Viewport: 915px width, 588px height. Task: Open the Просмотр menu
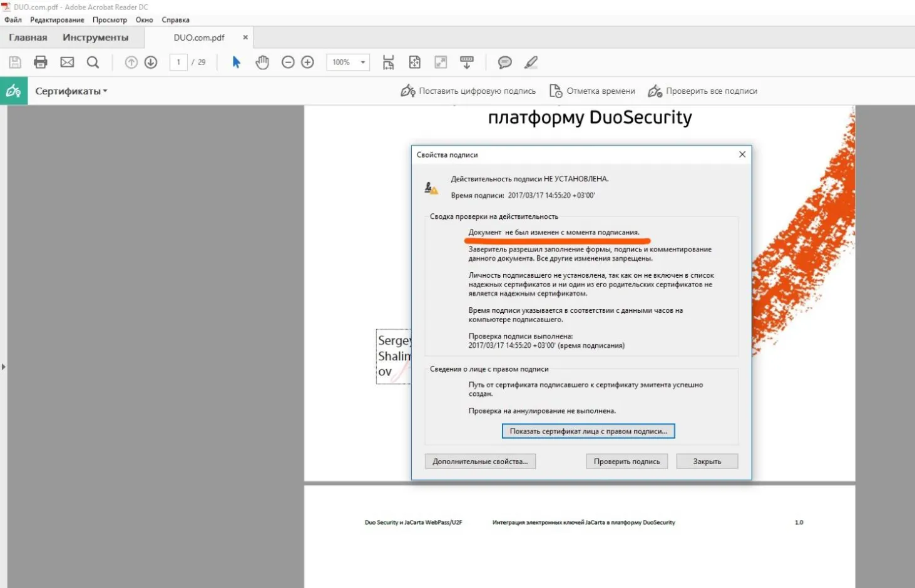pos(110,19)
